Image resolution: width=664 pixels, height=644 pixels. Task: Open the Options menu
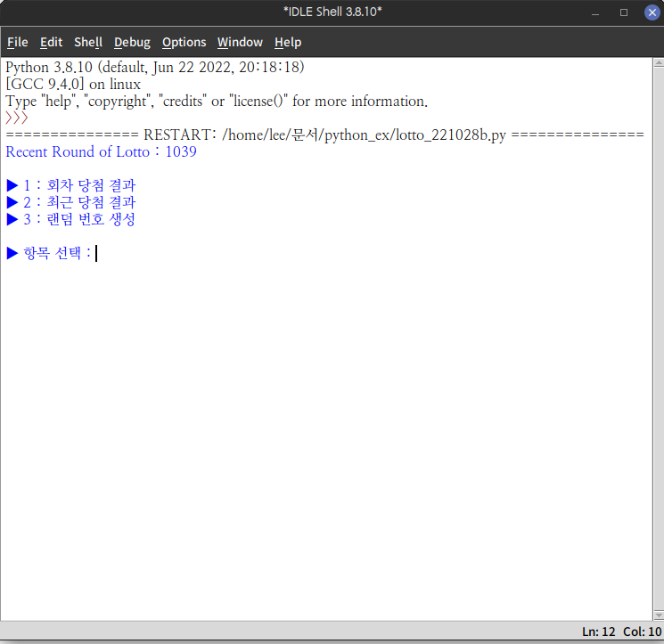tap(184, 43)
